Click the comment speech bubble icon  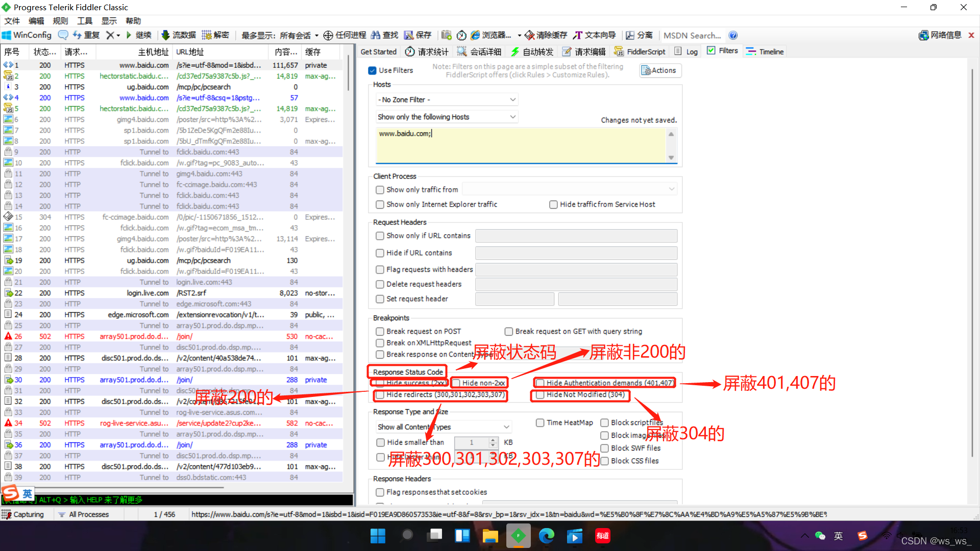tap(63, 35)
